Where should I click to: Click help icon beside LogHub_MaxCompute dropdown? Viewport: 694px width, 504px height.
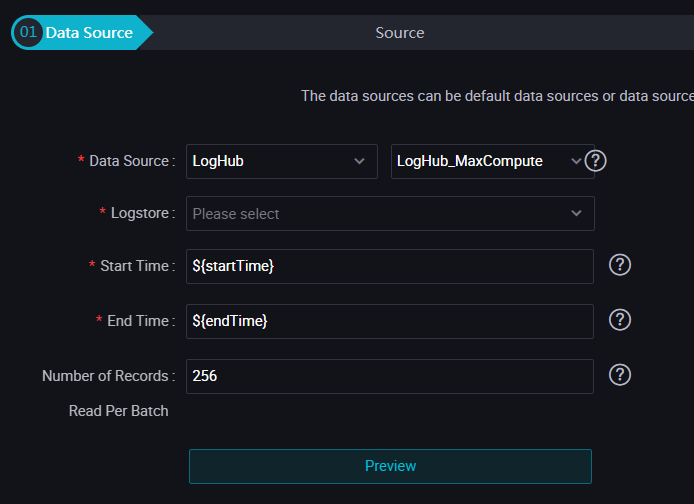[x=596, y=161]
